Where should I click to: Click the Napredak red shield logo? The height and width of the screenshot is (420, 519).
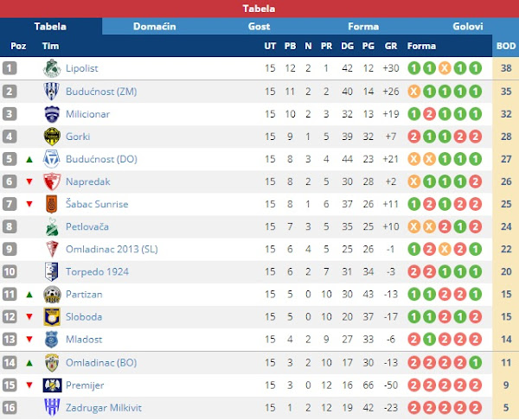pyautogui.click(x=52, y=181)
